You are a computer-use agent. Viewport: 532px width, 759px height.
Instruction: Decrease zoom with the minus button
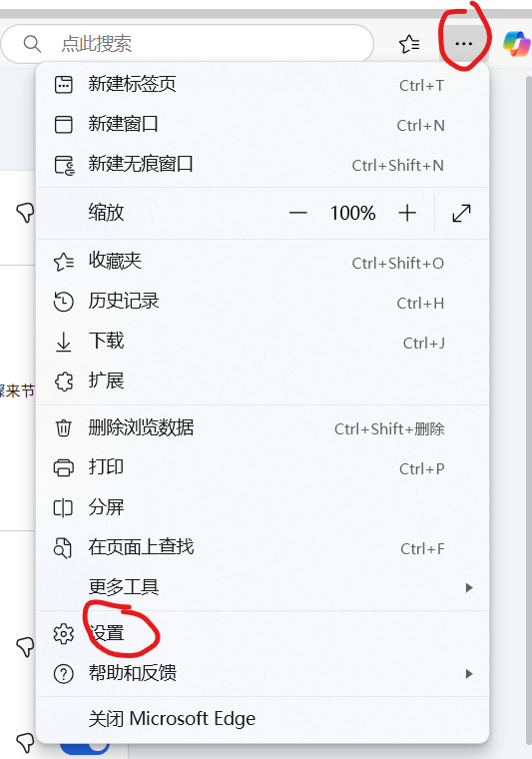tap(297, 213)
